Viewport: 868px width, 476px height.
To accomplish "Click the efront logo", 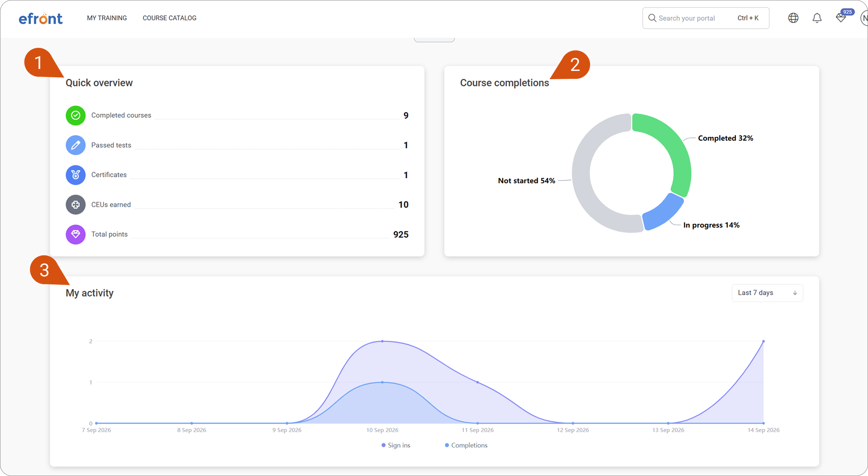I will (41, 18).
